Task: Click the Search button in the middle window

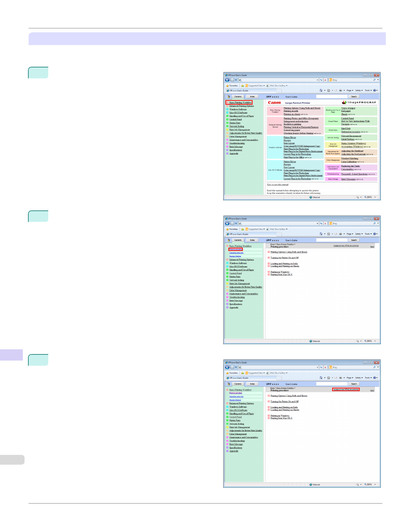Action: point(354,240)
